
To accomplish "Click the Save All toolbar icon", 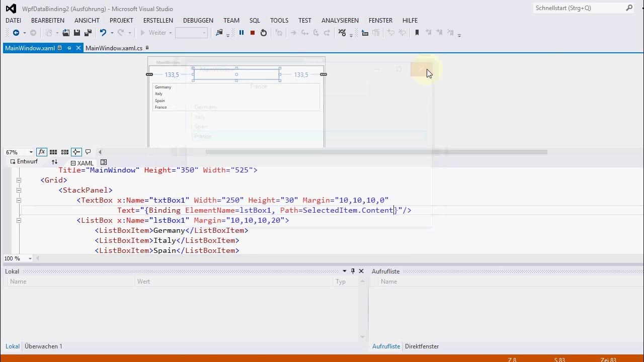I will [88, 33].
